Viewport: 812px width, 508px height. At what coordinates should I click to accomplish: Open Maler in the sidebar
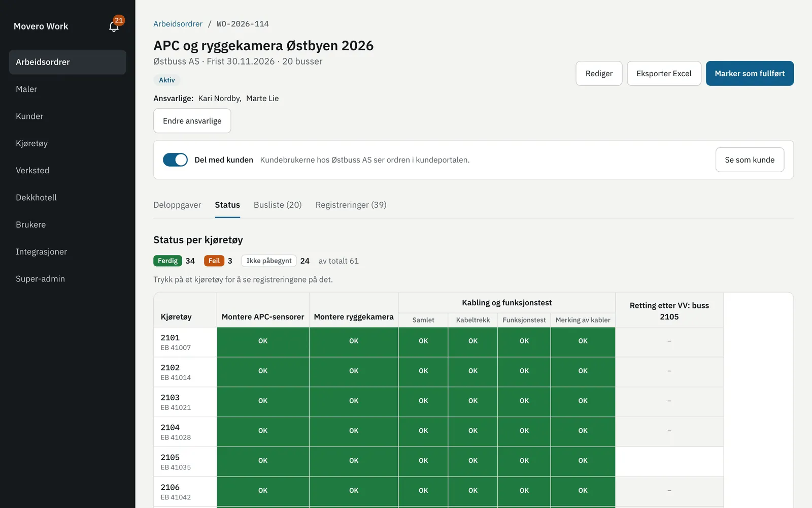(67, 89)
